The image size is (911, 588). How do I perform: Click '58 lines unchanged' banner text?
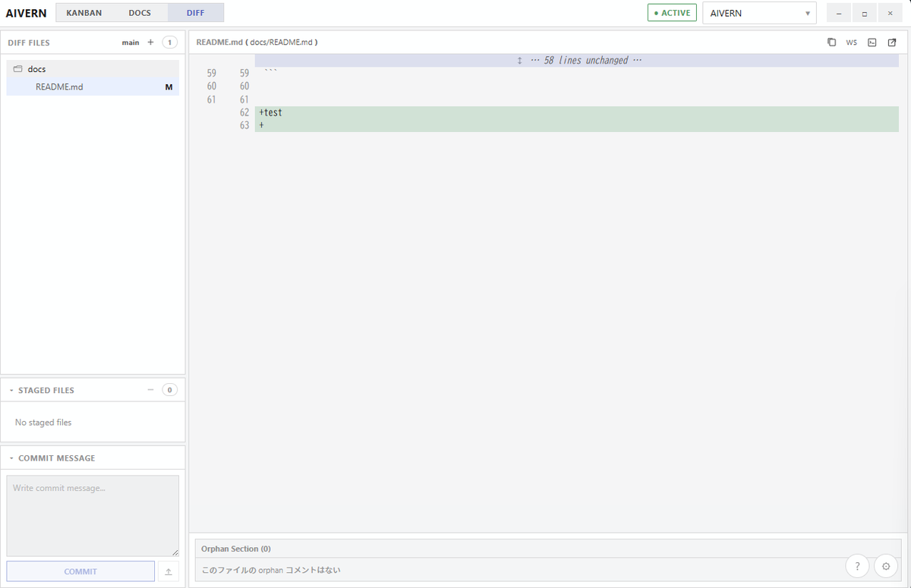586,61
